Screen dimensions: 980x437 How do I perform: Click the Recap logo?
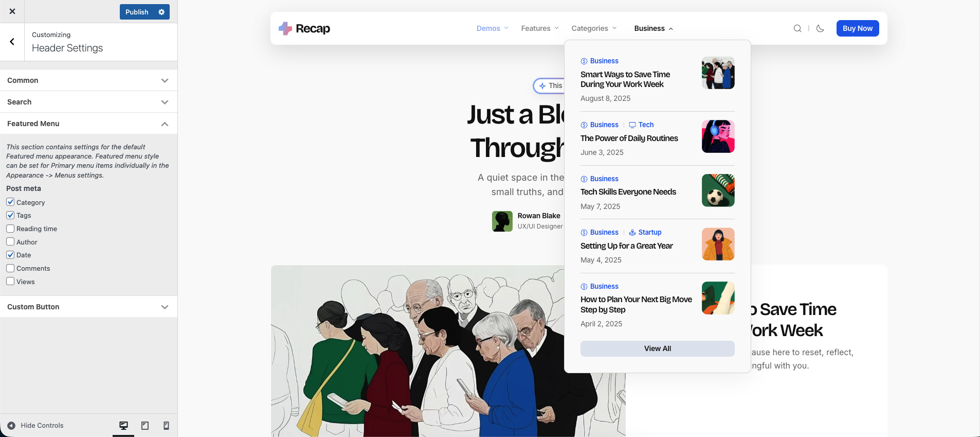pyautogui.click(x=304, y=28)
